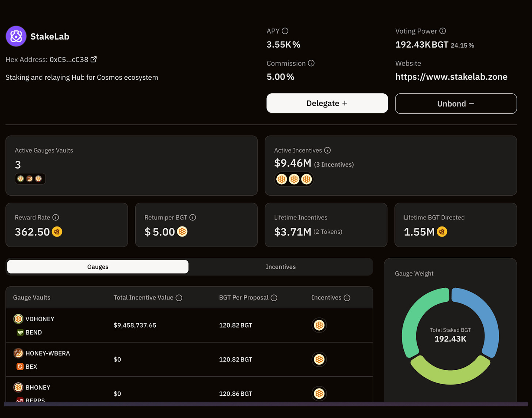This screenshot has width=532, height=418.
Task: Click the APY info icon
Action: [285, 31]
